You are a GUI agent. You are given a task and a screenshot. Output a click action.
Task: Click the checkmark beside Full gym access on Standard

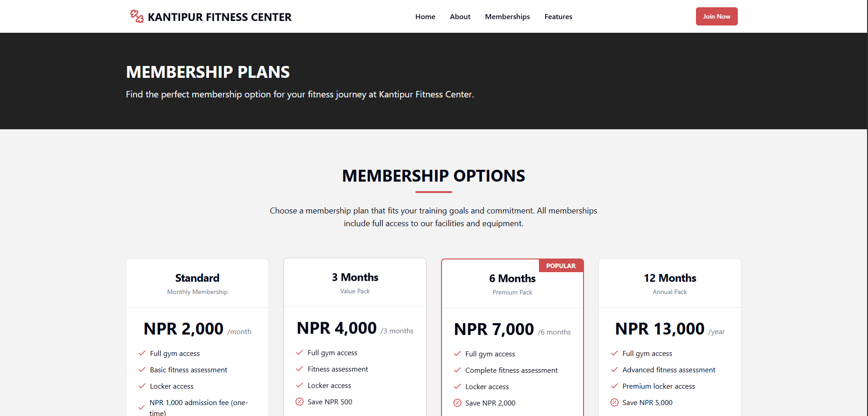pos(141,353)
